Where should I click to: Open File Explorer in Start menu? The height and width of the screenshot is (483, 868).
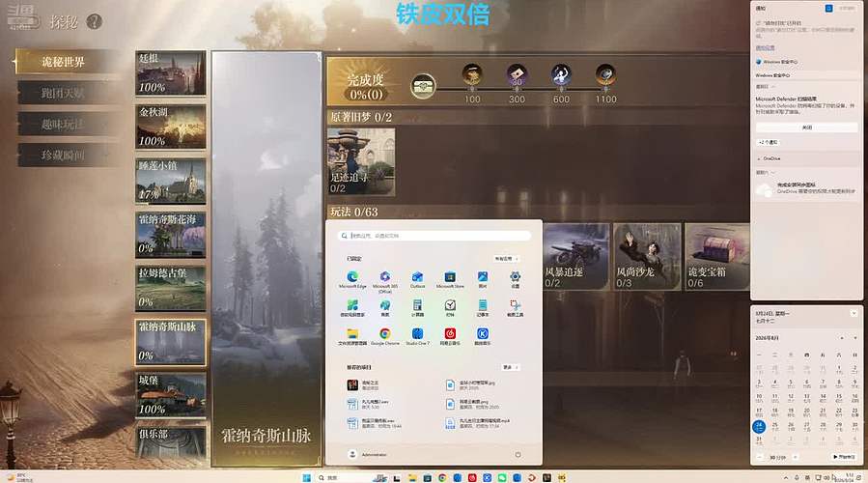352,336
